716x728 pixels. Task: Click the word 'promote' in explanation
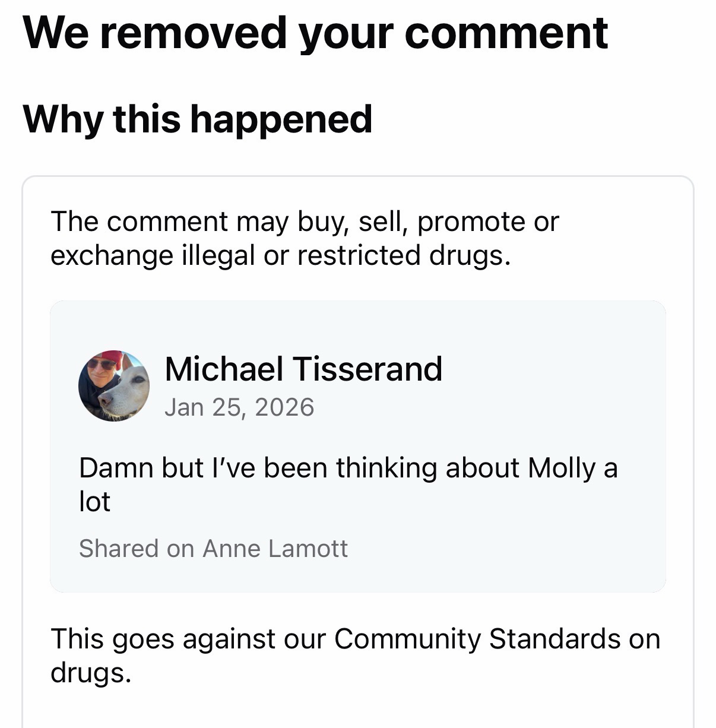tap(470, 222)
